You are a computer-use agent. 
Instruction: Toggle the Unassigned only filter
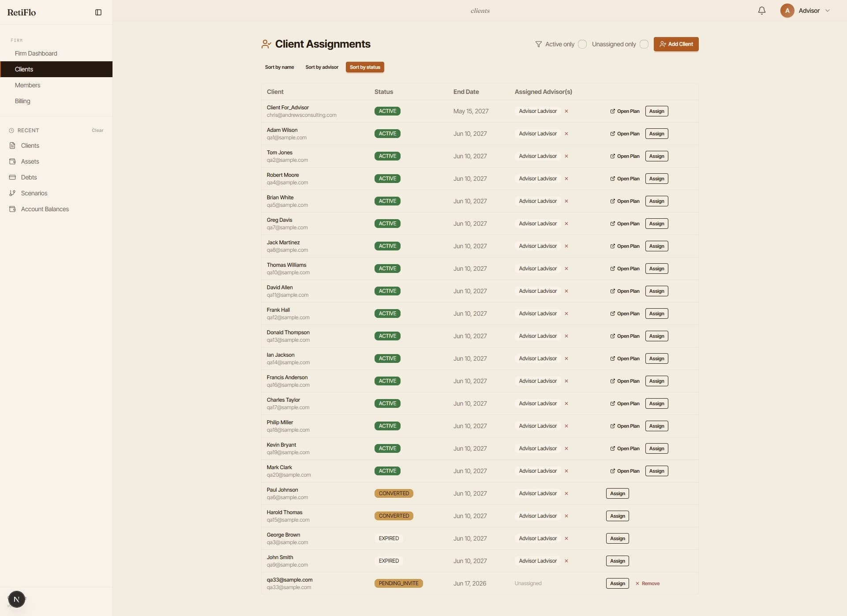(x=644, y=44)
